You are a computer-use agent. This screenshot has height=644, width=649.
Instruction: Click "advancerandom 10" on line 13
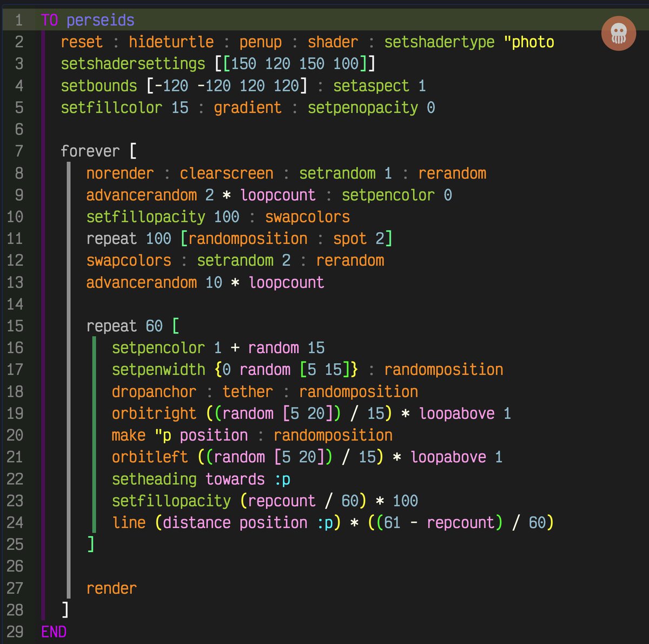point(154,282)
